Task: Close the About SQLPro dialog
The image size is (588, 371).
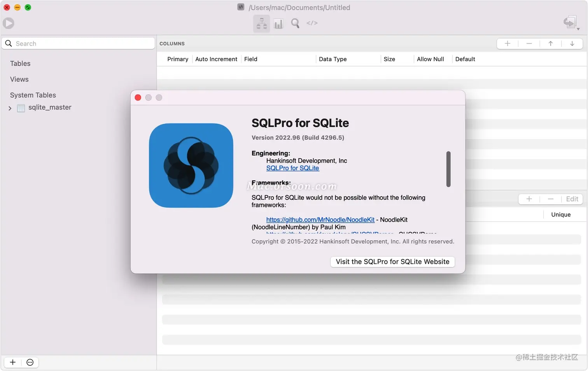Action: [x=138, y=97]
